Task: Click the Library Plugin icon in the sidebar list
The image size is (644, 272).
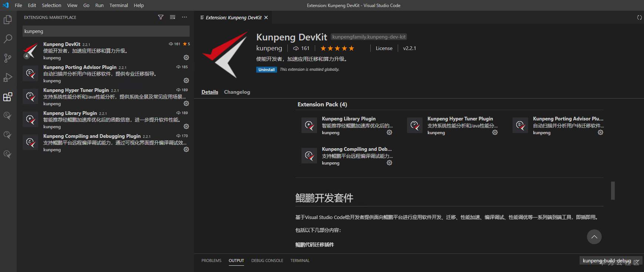Action: coord(30,119)
